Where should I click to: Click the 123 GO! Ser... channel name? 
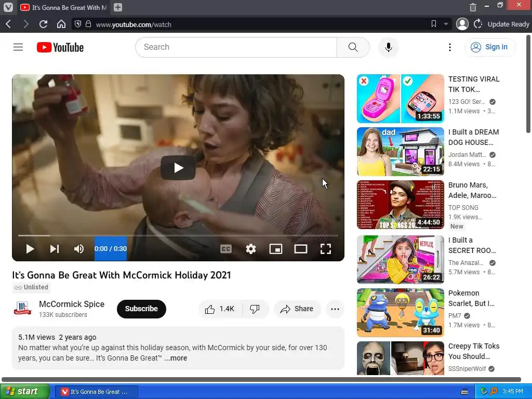[x=467, y=101]
